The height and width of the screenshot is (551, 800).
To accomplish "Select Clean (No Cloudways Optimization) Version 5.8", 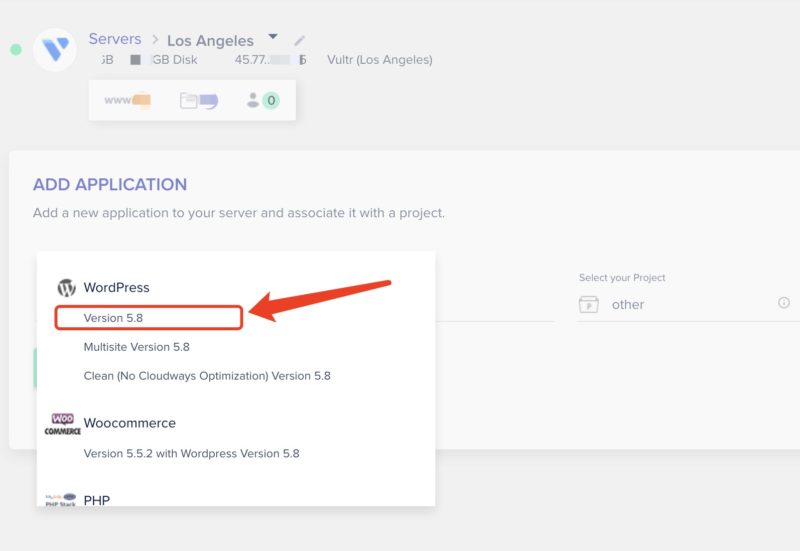I will (x=207, y=376).
